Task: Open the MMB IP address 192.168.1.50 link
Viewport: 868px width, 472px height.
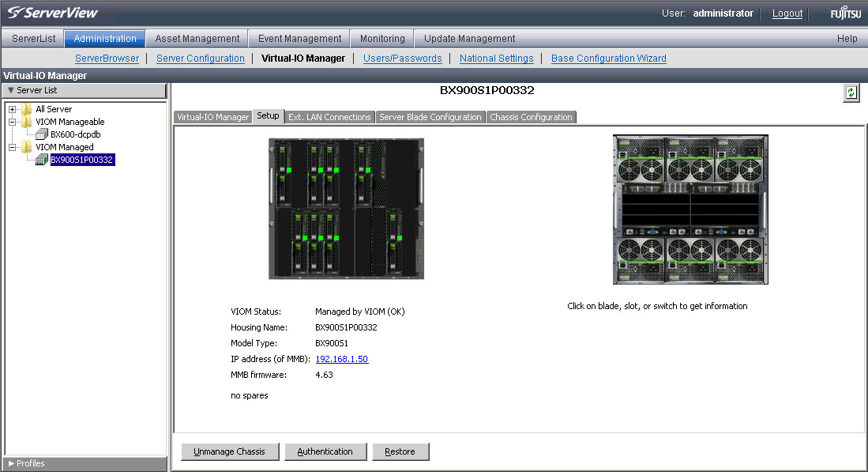Action: pos(341,359)
